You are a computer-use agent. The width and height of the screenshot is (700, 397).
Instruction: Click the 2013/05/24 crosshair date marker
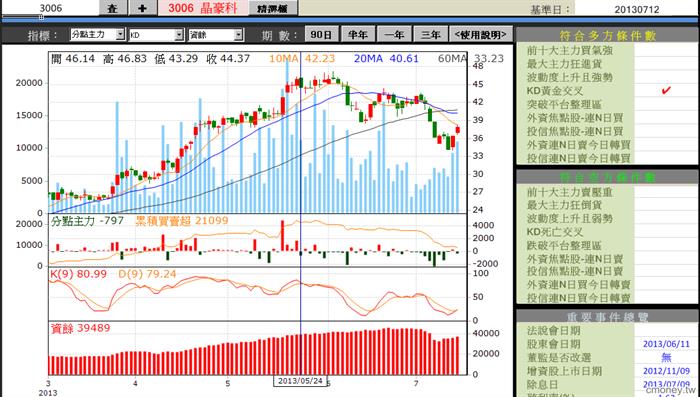coord(300,381)
